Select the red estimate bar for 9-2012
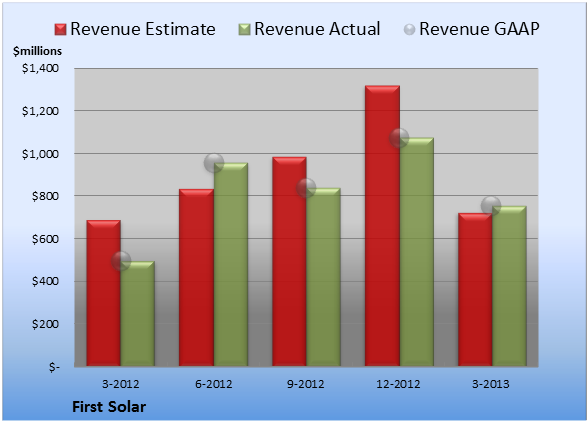Viewport: 588px width, 422px height. point(289,261)
